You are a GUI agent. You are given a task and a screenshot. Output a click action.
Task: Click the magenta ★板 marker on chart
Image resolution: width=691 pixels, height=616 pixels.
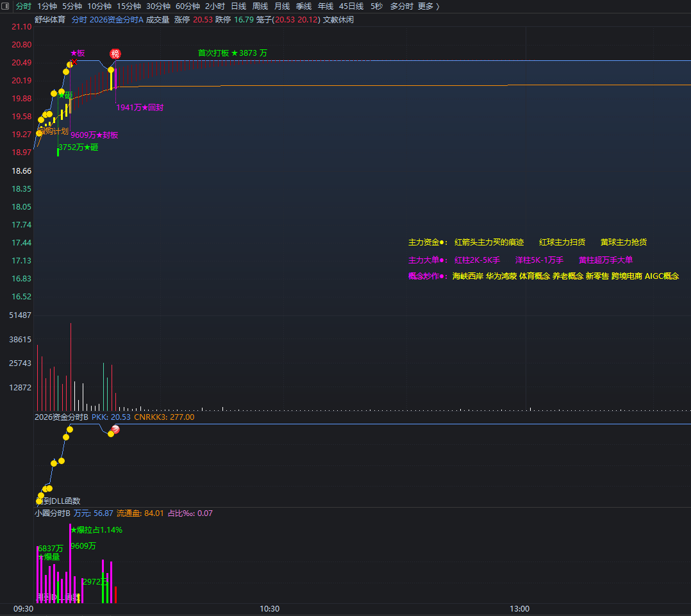point(78,53)
